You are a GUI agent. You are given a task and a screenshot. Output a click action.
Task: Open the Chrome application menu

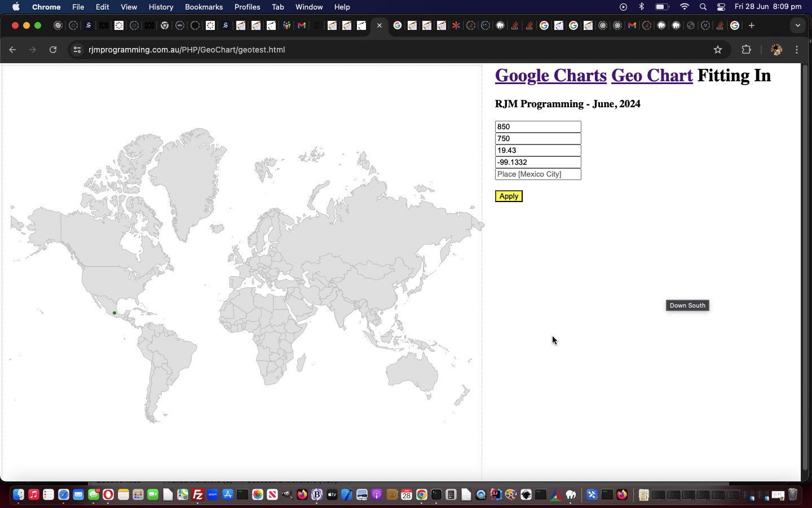click(46, 7)
